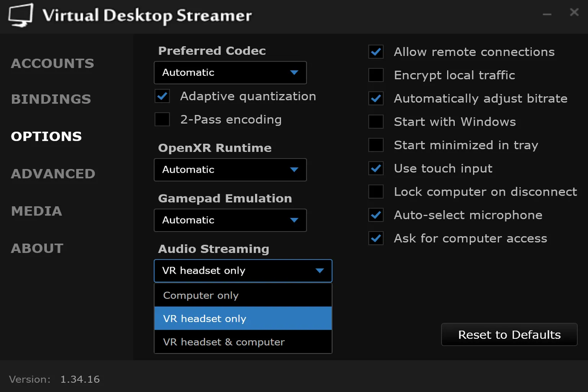Screen dimensions: 588x392
Task: Uncheck Auto-select microphone
Action: [x=376, y=215]
